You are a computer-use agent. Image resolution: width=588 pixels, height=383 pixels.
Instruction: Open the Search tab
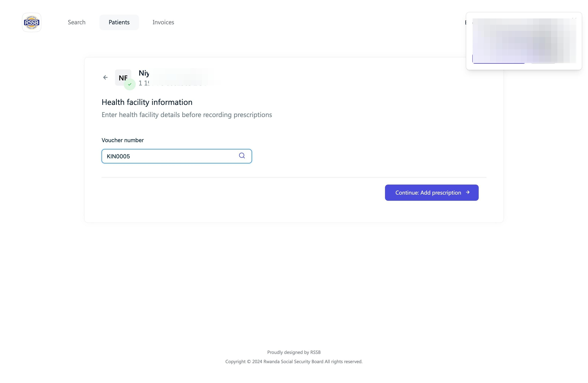(x=77, y=22)
